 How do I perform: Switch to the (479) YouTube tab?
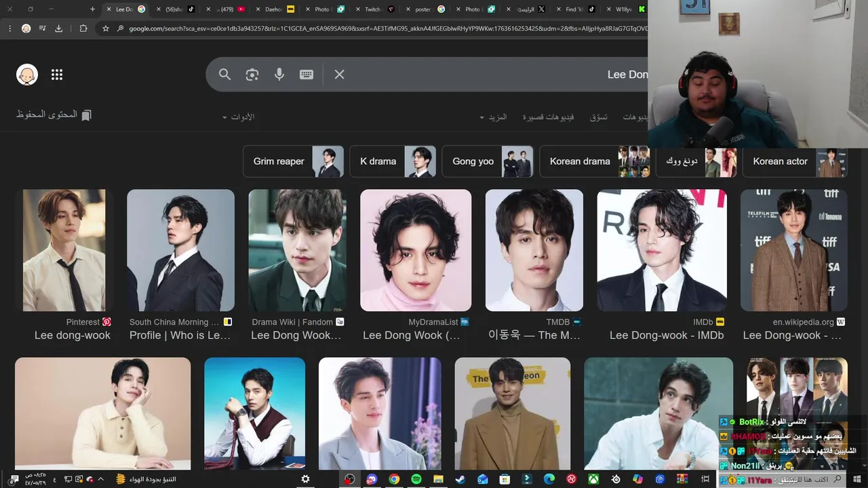[226, 9]
